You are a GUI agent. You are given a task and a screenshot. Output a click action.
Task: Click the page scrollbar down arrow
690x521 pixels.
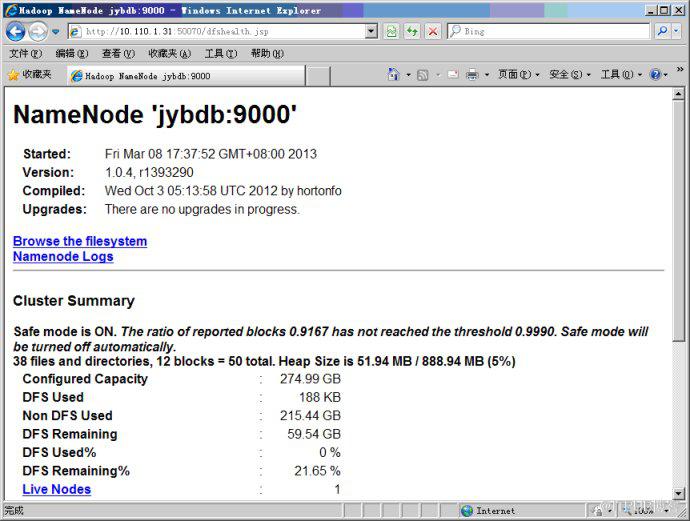click(x=679, y=493)
